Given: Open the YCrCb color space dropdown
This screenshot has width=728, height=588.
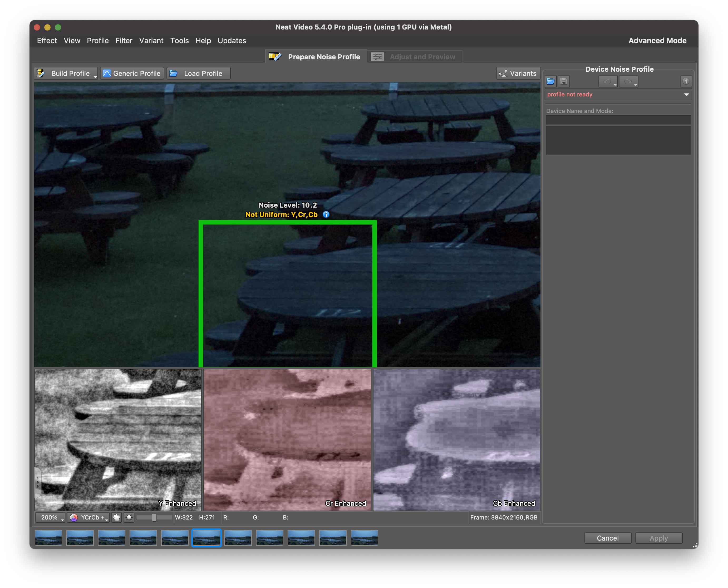Looking at the screenshot, I should tap(88, 517).
